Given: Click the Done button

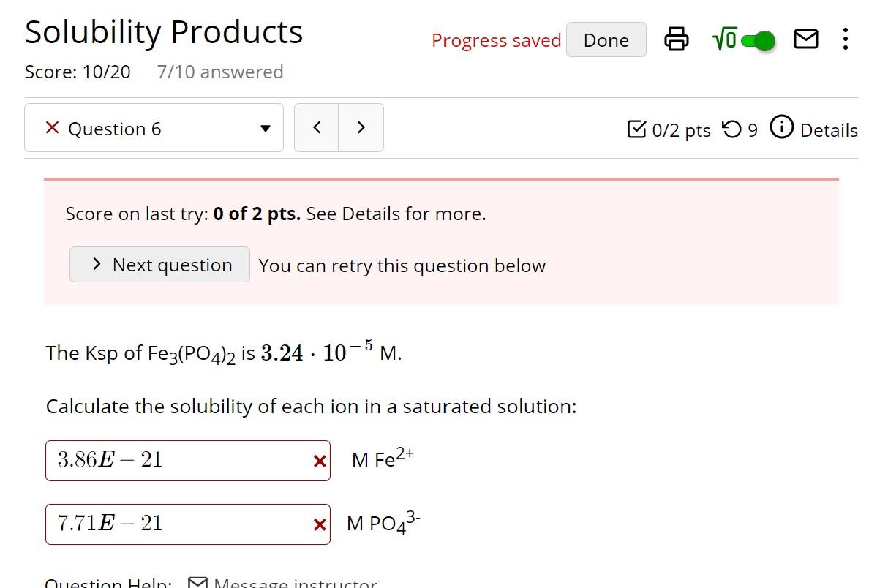Looking at the screenshot, I should 606,40.
